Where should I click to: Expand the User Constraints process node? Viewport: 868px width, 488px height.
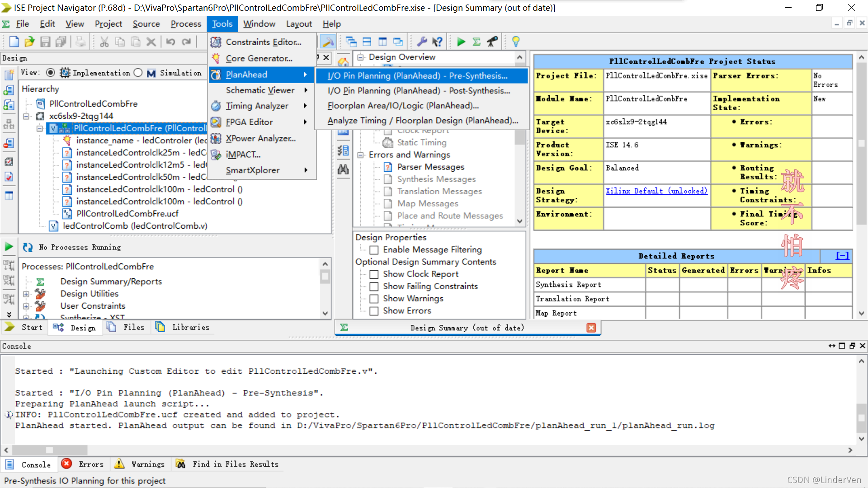26,306
